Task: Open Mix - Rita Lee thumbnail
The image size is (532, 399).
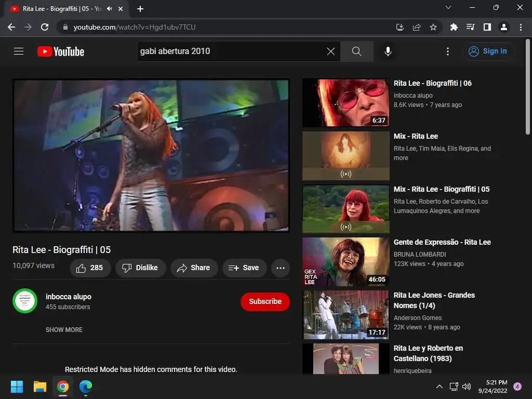Action: (x=345, y=156)
